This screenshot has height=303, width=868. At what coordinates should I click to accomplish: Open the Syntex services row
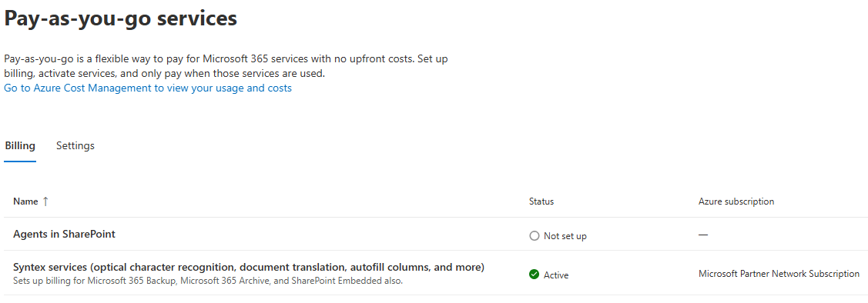[x=249, y=267]
